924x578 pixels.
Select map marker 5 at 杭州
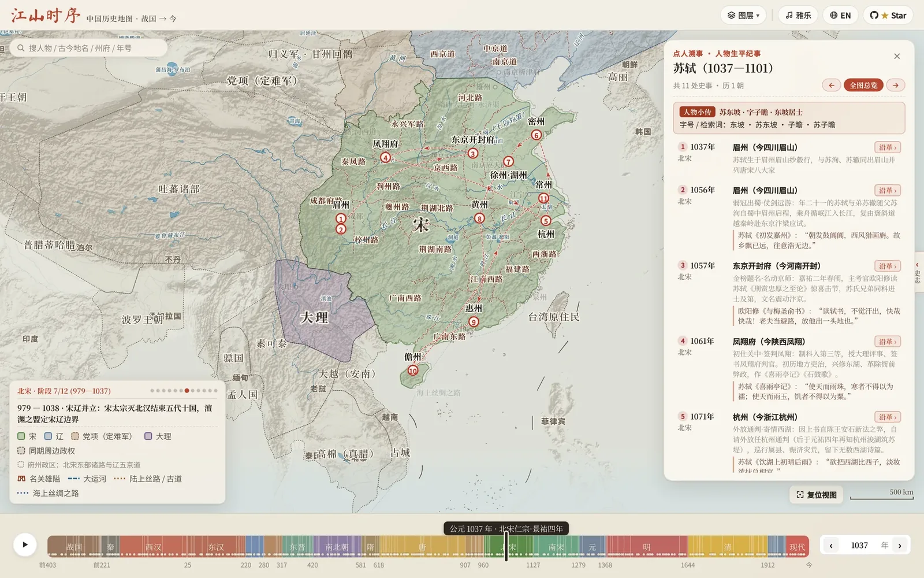546,220
